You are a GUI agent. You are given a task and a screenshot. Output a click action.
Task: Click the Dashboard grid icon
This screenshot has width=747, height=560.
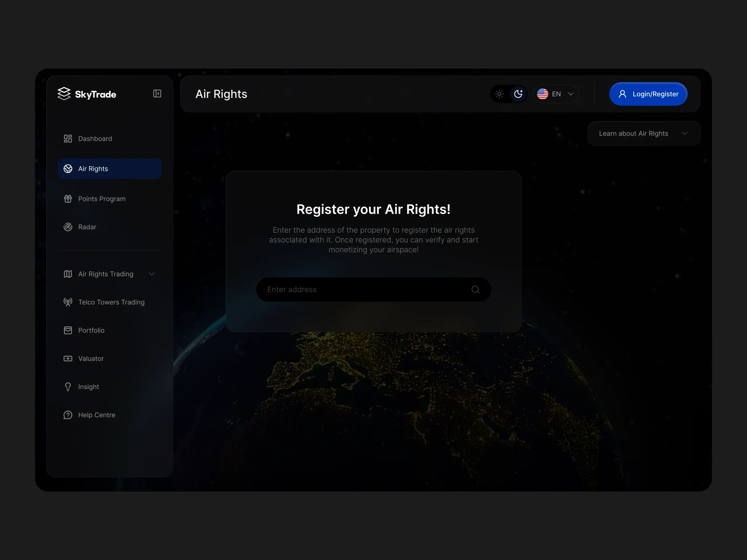point(68,139)
